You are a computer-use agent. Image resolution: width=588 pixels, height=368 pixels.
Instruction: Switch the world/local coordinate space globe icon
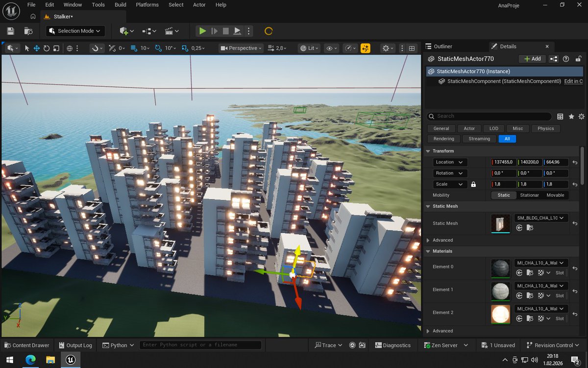(x=70, y=48)
